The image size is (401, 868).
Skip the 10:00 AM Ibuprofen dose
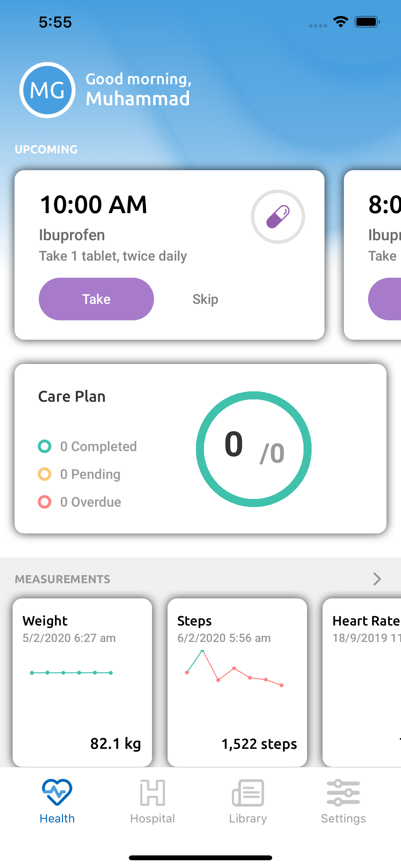coord(205,299)
